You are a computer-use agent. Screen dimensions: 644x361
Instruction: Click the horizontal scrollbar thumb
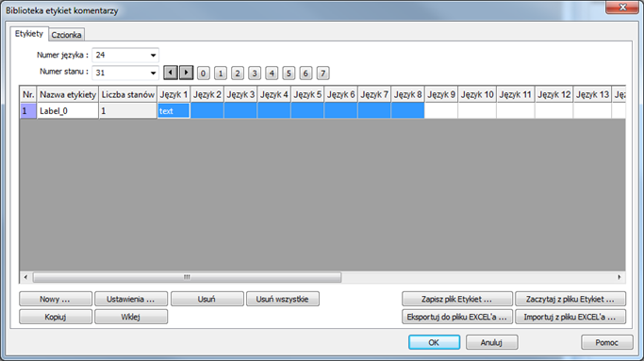pyautogui.click(x=187, y=277)
